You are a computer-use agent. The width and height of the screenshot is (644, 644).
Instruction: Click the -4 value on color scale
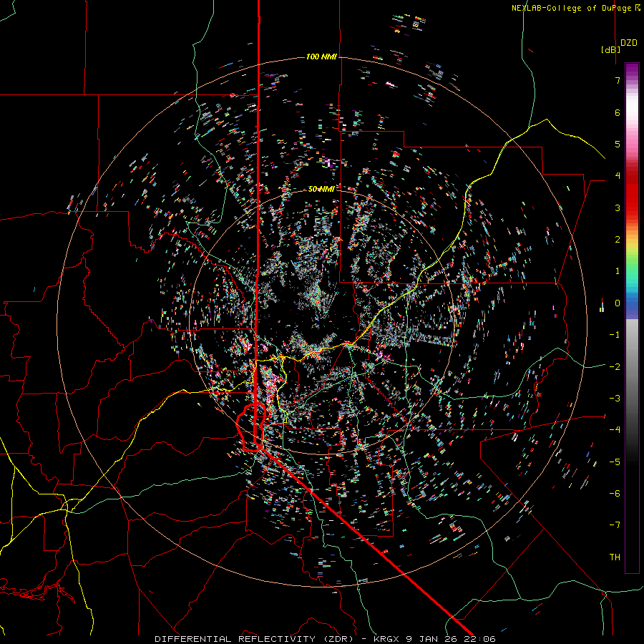[x=615, y=430]
